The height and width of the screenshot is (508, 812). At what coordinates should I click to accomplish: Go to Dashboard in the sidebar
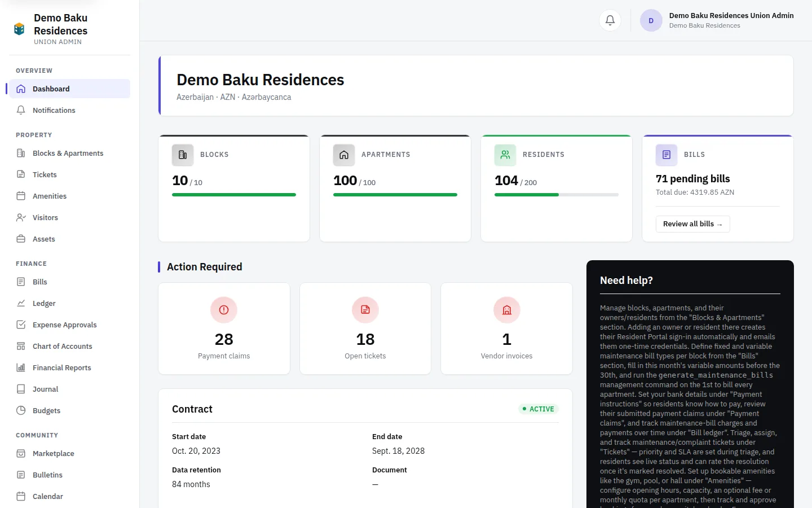[69, 89]
